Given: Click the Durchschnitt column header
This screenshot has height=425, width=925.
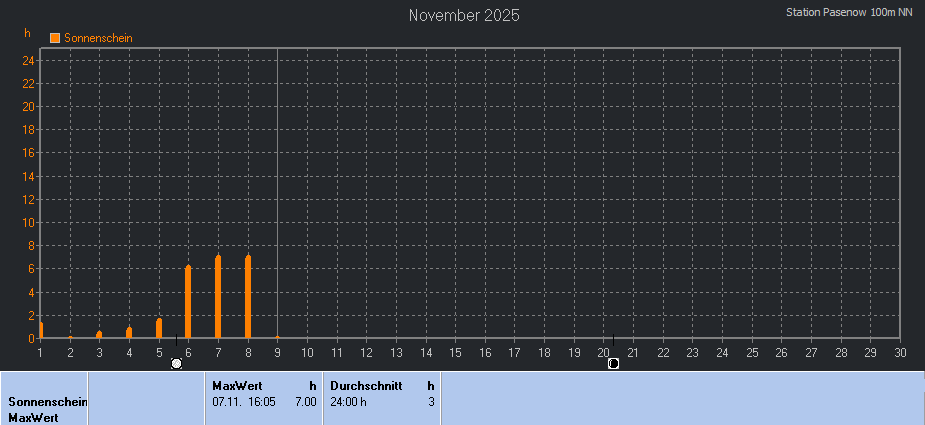Looking at the screenshot, I should point(366,385).
